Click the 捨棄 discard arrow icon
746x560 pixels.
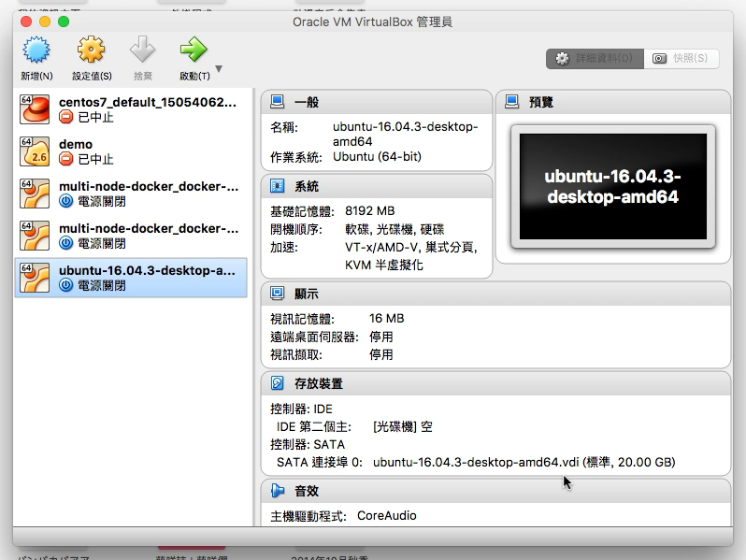point(142,49)
